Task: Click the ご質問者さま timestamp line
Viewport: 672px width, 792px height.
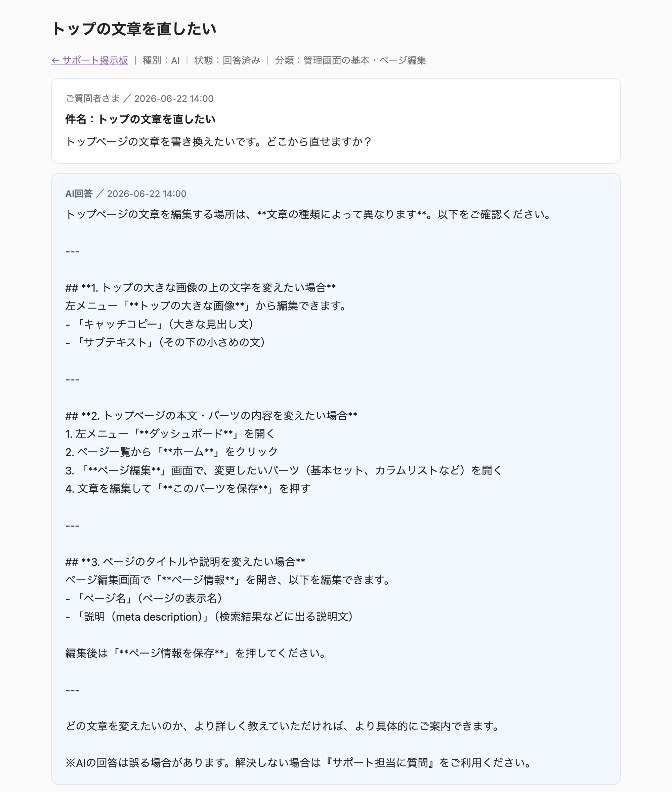Action: click(139, 99)
